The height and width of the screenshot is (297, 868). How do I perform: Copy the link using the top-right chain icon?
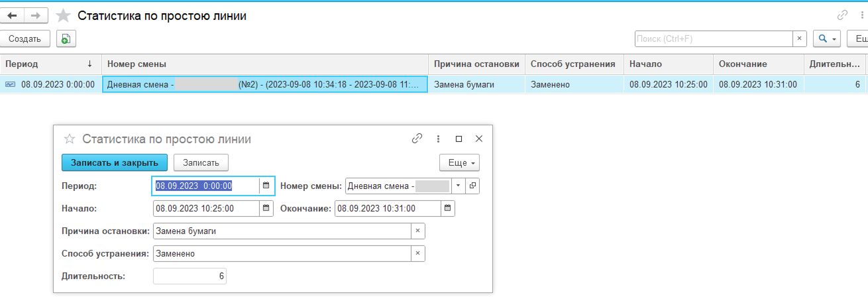(x=842, y=15)
